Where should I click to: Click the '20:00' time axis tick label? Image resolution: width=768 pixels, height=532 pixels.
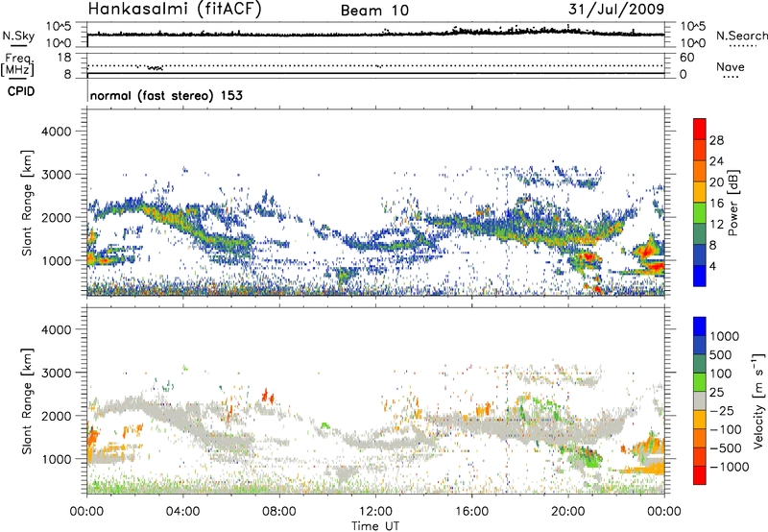pyautogui.click(x=568, y=511)
